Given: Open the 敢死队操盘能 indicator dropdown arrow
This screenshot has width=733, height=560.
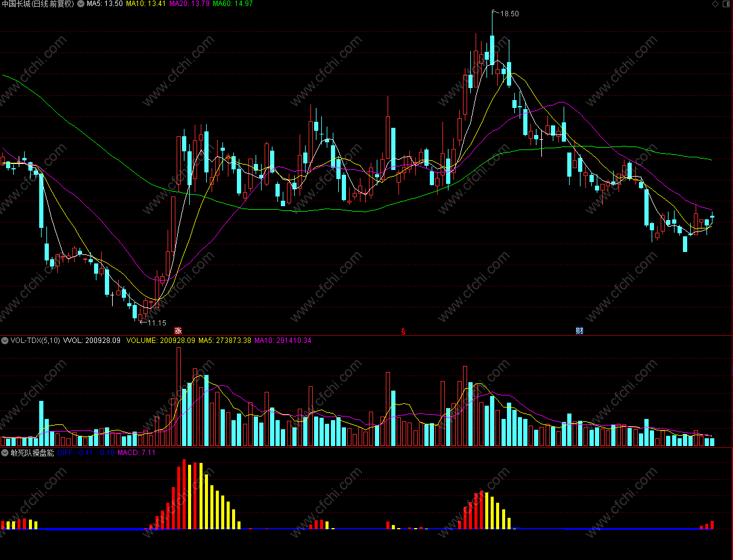Looking at the screenshot, I should coord(5,453).
